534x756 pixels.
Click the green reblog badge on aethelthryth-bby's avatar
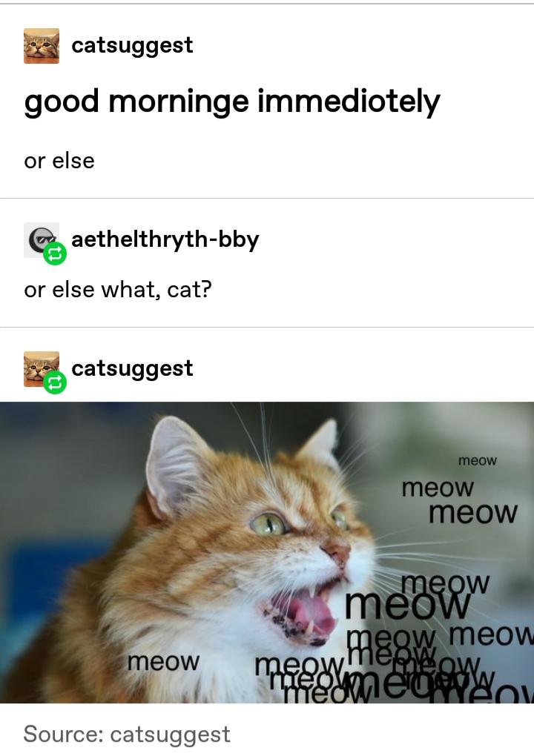55,253
